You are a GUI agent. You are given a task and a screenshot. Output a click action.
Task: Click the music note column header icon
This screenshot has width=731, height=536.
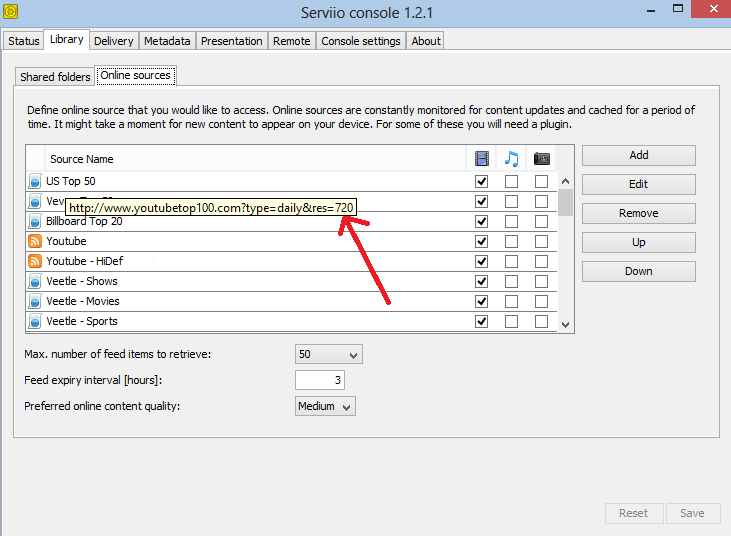[x=511, y=158]
